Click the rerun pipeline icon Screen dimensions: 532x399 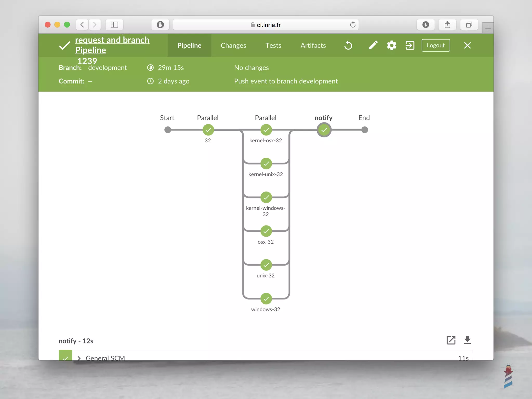point(348,45)
